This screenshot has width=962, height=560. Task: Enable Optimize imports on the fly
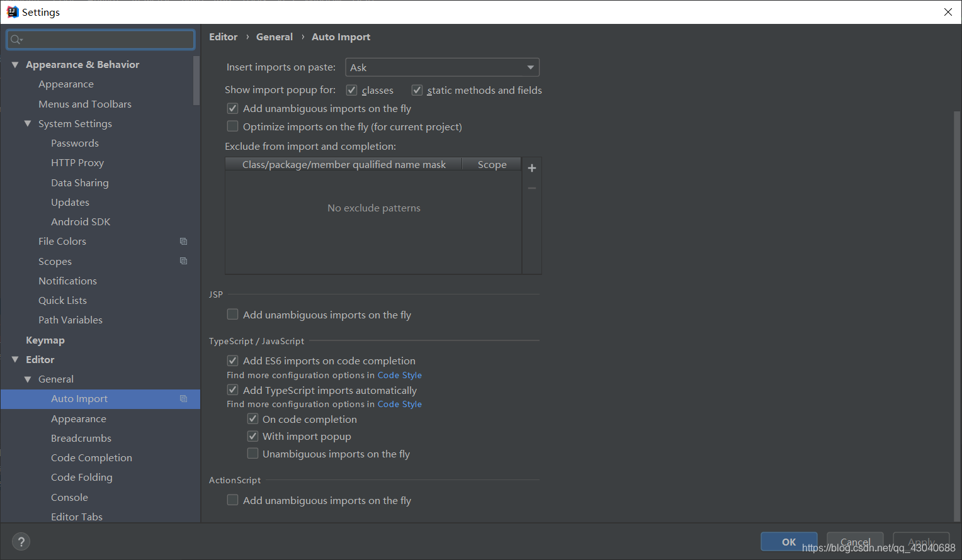point(233,126)
